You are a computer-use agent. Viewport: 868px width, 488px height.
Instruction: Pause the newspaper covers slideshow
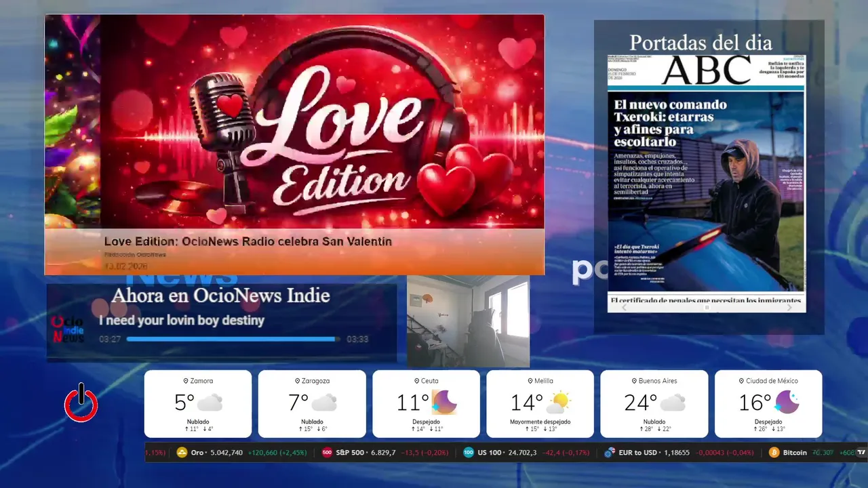tap(707, 308)
